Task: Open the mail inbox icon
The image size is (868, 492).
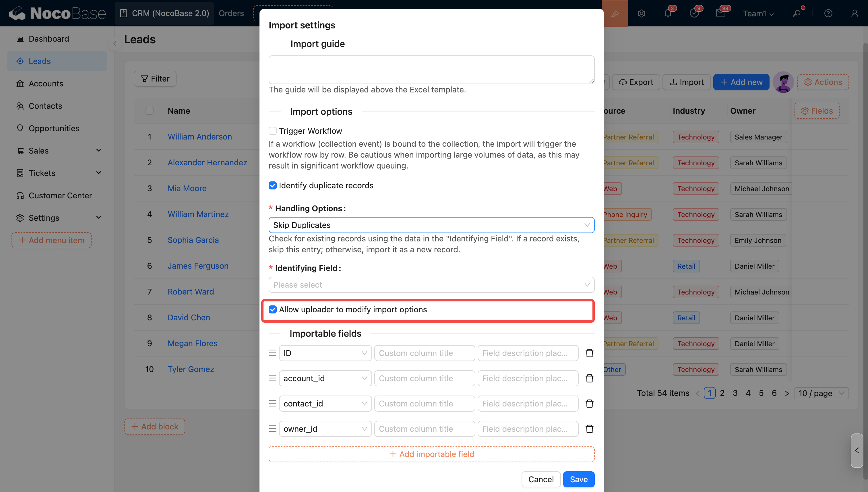Action: pyautogui.click(x=720, y=13)
